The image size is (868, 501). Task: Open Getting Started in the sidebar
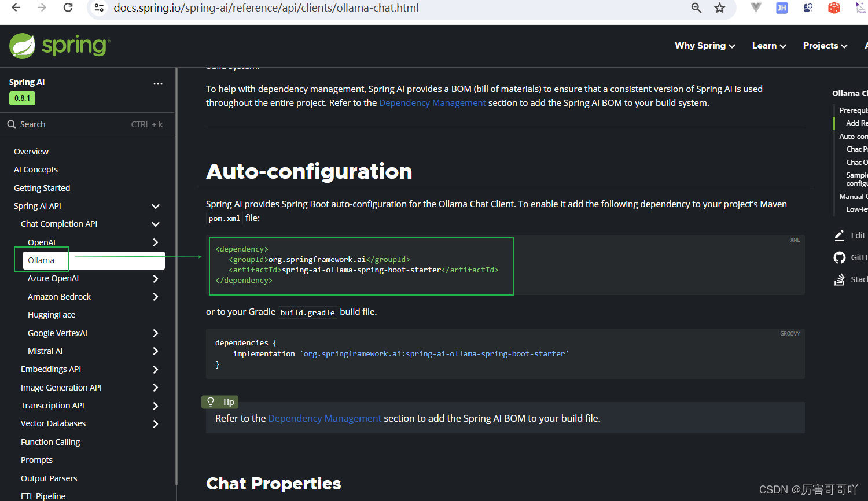(42, 188)
